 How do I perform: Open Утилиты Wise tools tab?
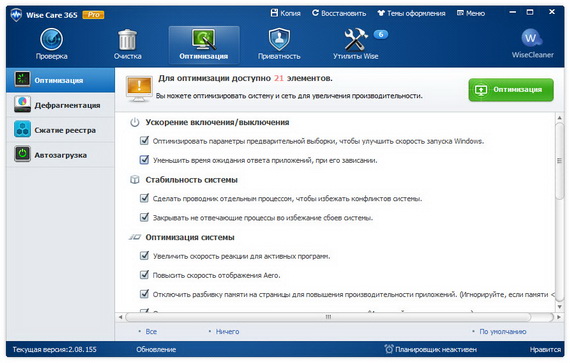(356, 44)
